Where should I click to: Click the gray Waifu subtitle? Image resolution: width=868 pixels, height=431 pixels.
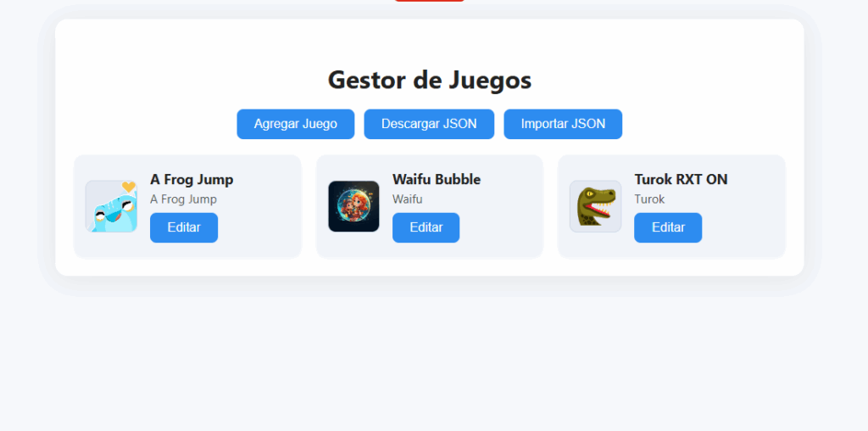[x=408, y=199]
